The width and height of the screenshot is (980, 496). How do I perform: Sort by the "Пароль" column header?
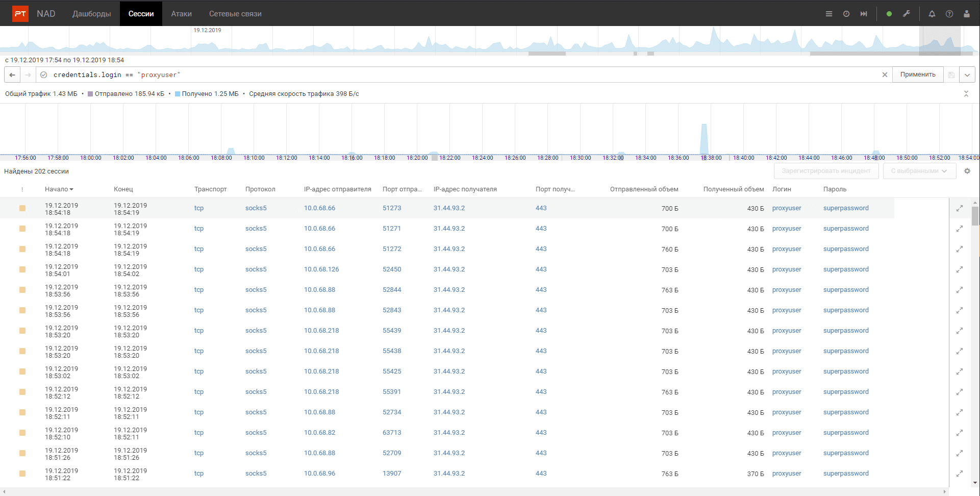pyautogui.click(x=835, y=189)
